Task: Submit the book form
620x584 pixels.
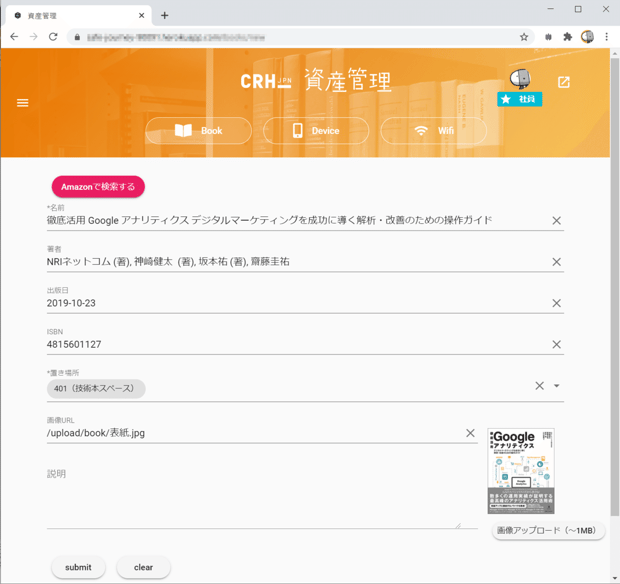Action: coord(78,567)
